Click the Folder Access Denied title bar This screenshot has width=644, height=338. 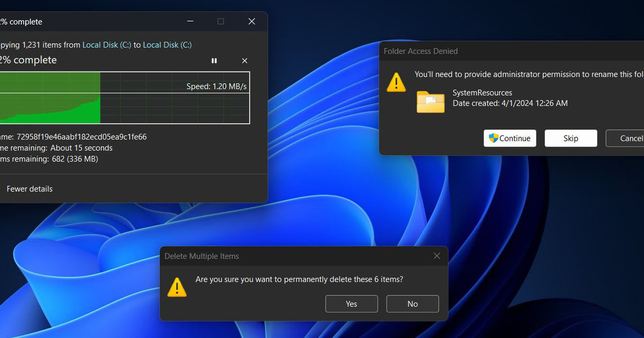coord(483,52)
